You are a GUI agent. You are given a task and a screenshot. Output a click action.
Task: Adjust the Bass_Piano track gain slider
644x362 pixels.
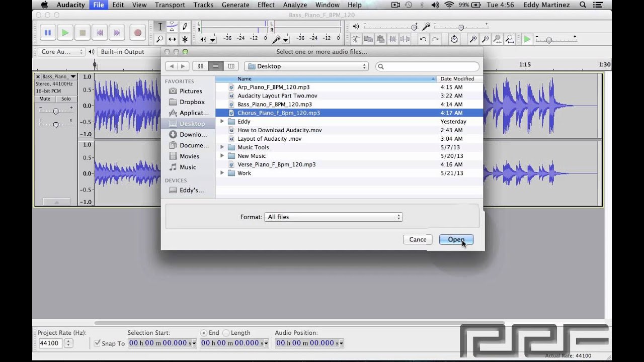[x=56, y=111]
